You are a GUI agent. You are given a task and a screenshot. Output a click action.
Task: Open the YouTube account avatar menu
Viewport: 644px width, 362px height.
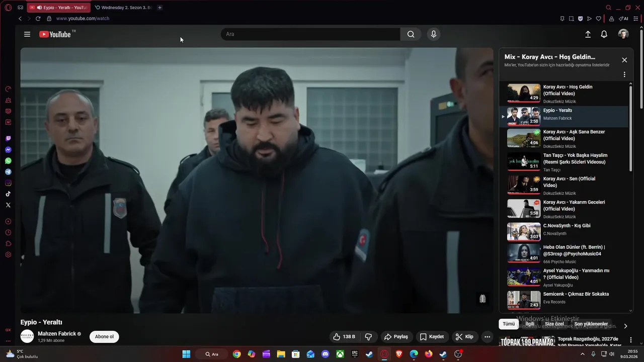tap(623, 34)
